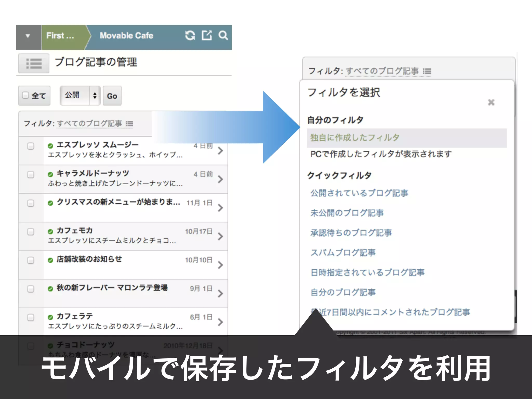Open the キャラメルドーナッツ row chevron
This screenshot has height=399, width=532.
pyautogui.click(x=220, y=179)
